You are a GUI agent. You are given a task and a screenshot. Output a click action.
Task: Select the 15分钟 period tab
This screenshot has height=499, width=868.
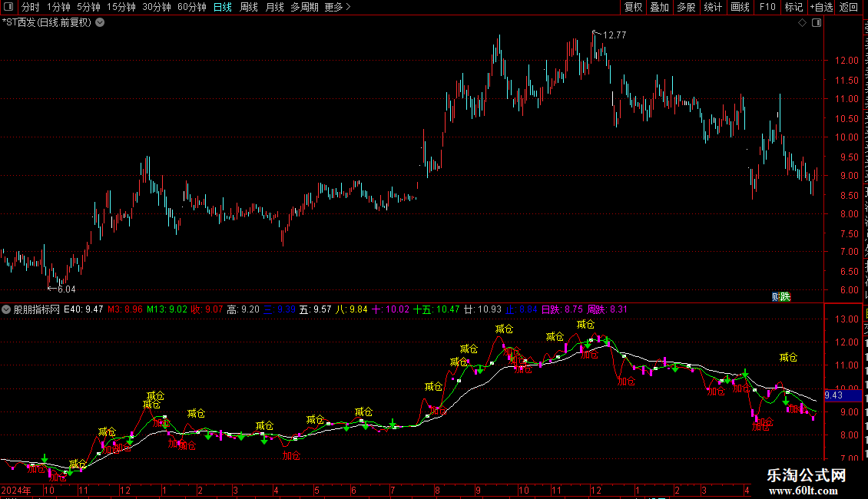(121, 7)
